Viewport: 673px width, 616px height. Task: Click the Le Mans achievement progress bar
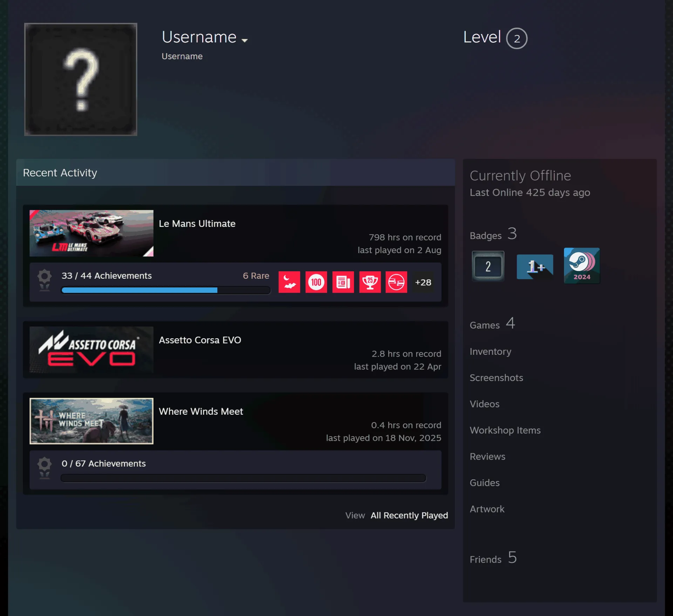(165, 290)
